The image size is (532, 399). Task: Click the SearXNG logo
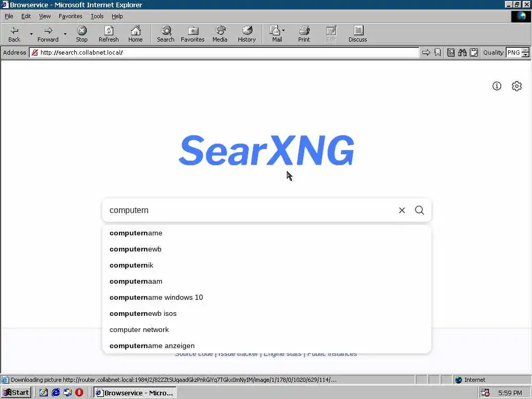pyautogui.click(x=267, y=150)
